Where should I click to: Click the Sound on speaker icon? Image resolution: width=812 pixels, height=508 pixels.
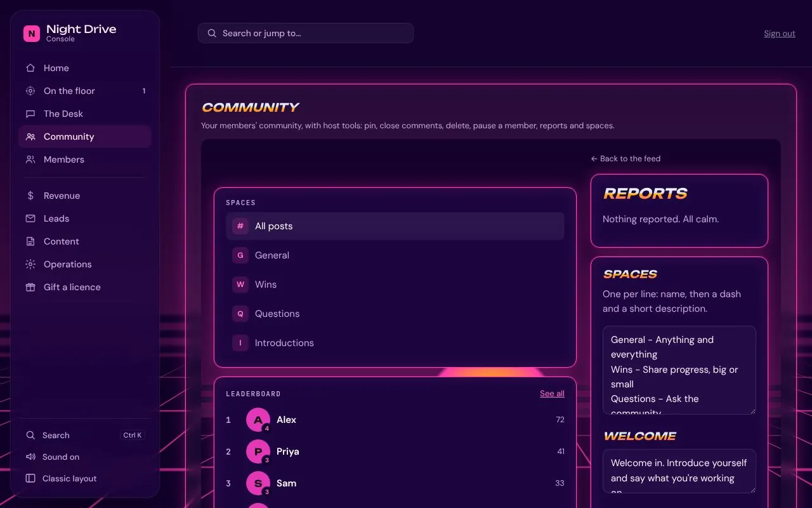(x=30, y=457)
